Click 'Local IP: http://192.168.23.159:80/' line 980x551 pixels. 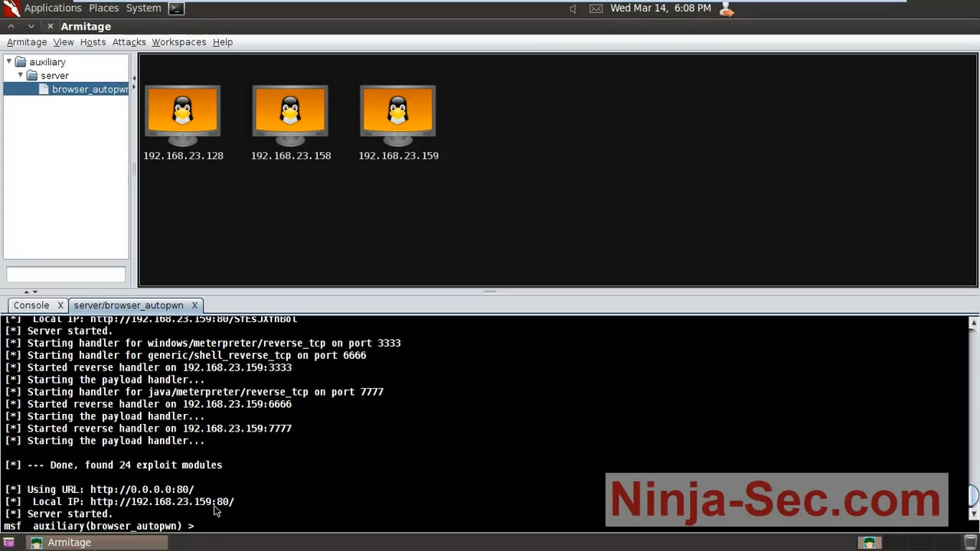(119, 502)
